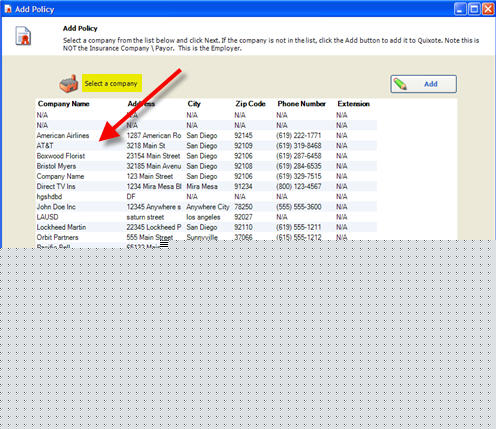Click address 123 Main Street

150,176
